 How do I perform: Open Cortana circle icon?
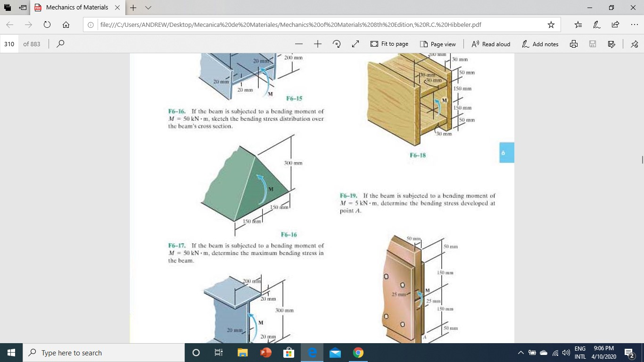(196, 353)
